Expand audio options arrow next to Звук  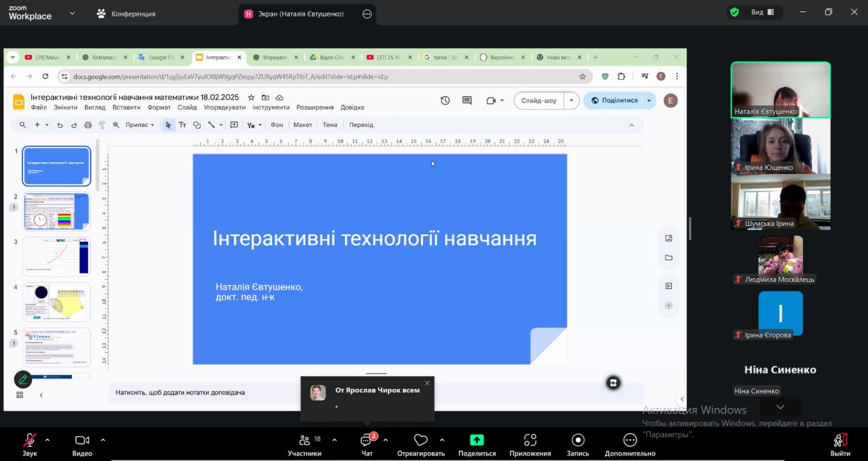[x=48, y=440]
